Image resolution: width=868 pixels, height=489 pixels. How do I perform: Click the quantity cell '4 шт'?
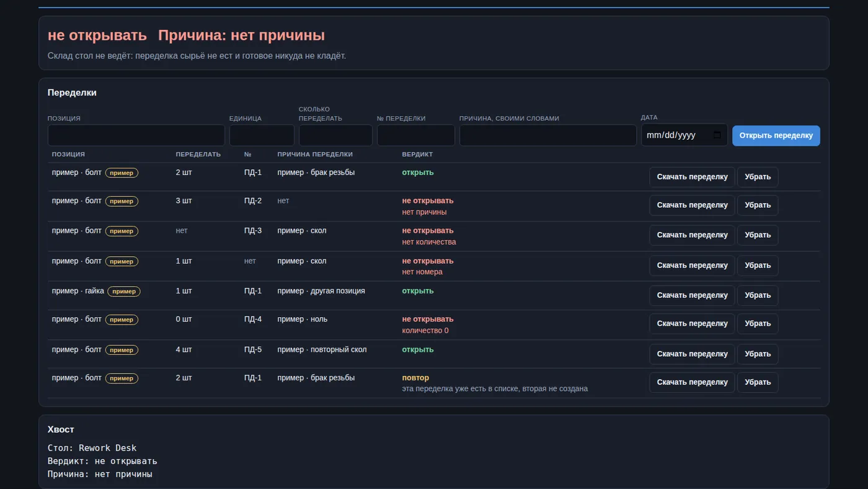click(x=184, y=350)
